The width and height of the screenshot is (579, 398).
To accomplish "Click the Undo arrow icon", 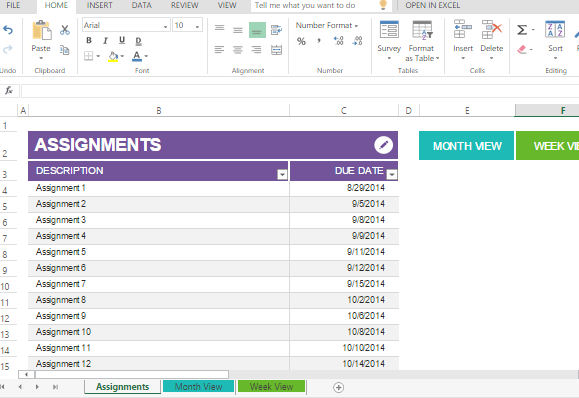I will click(x=8, y=30).
